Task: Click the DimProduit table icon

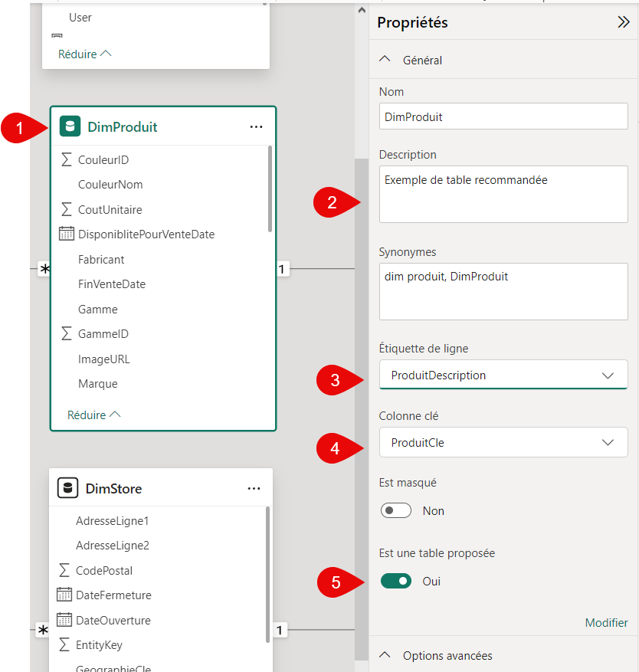Action: [x=70, y=126]
